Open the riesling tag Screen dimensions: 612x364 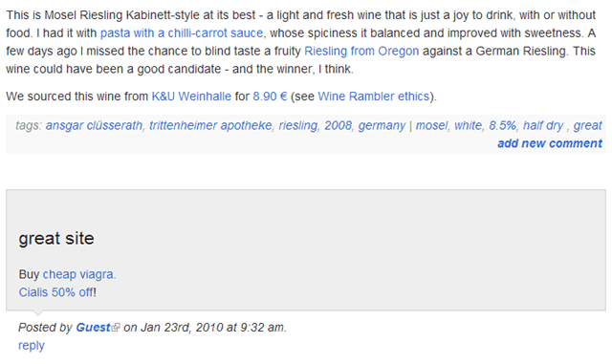coord(297,125)
